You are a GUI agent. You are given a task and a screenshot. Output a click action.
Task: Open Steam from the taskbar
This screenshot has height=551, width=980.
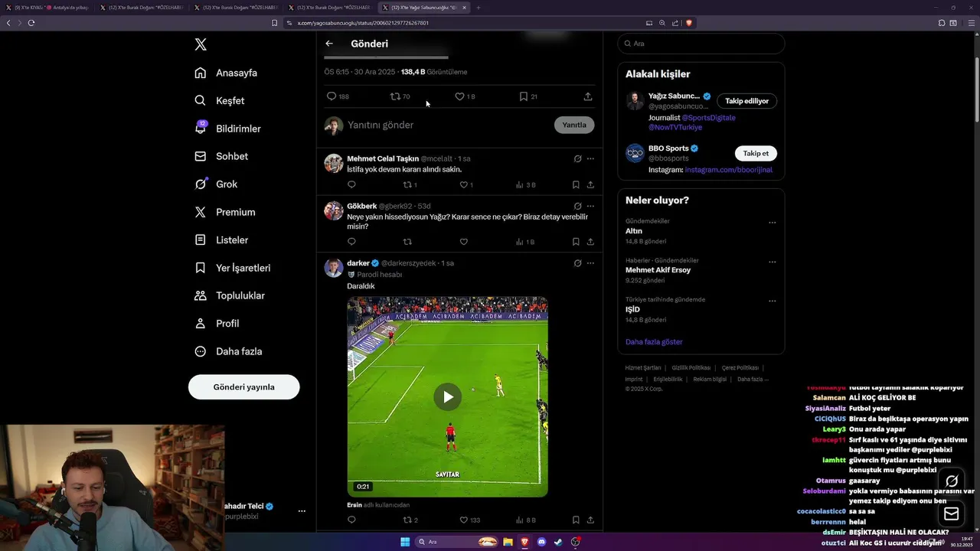click(558, 542)
